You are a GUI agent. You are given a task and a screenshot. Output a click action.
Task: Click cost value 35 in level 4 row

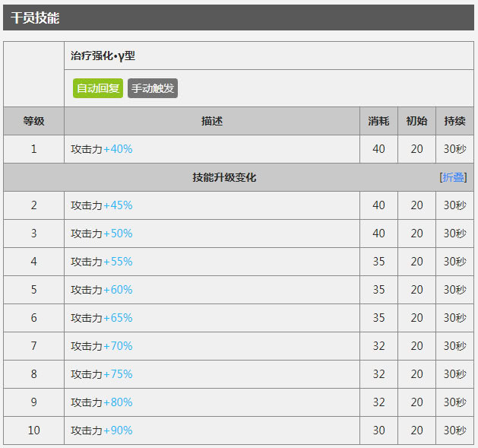[x=378, y=262]
